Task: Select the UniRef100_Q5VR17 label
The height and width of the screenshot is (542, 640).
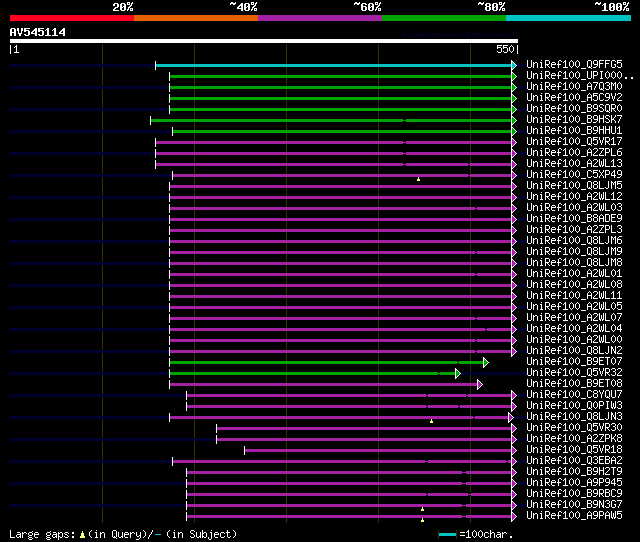Action: pyautogui.click(x=574, y=142)
